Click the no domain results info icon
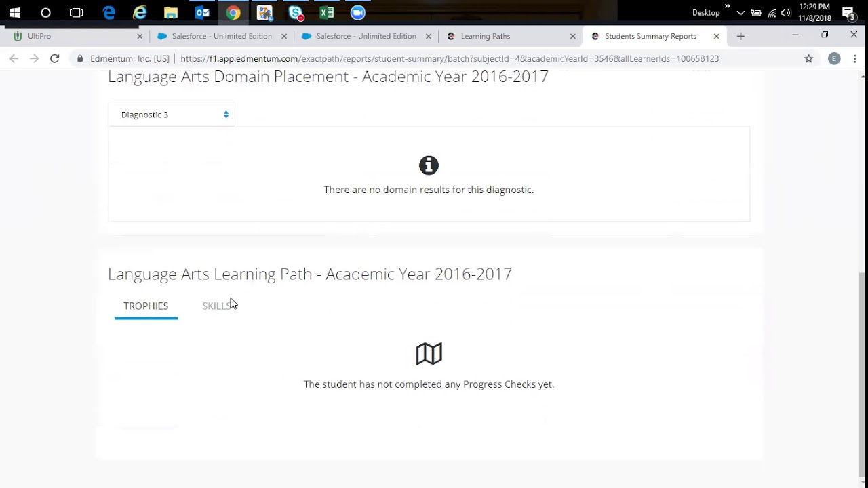The height and width of the screenshot is (488, 868). 429,165
